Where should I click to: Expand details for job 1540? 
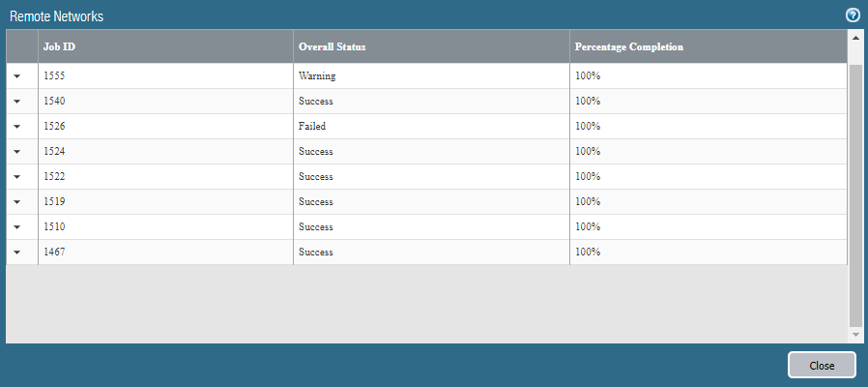click(17, 102)
